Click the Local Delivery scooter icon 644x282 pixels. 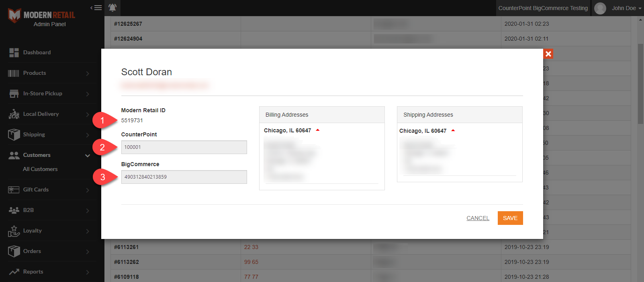click(14, 114)
